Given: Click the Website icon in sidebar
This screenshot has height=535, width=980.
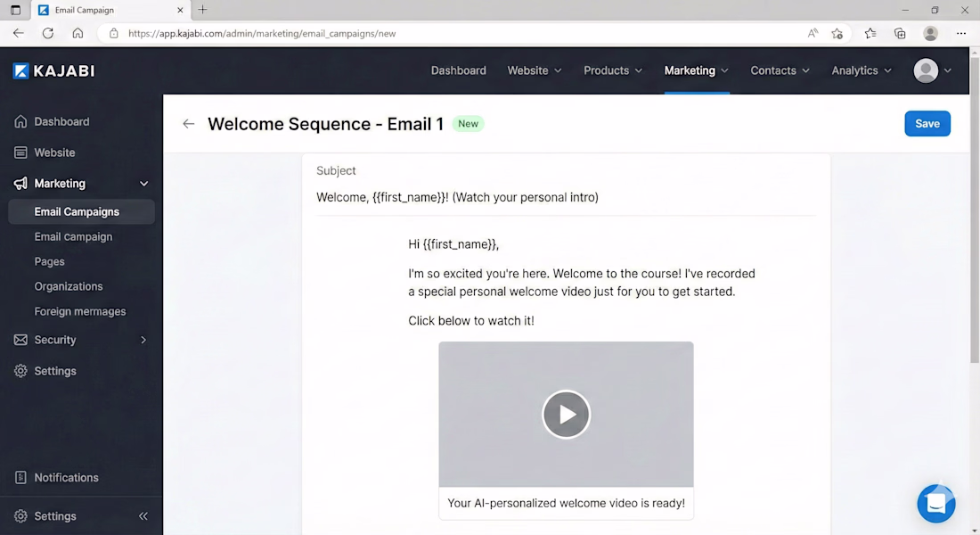Looking at the screenshot, I should point(20,152).
